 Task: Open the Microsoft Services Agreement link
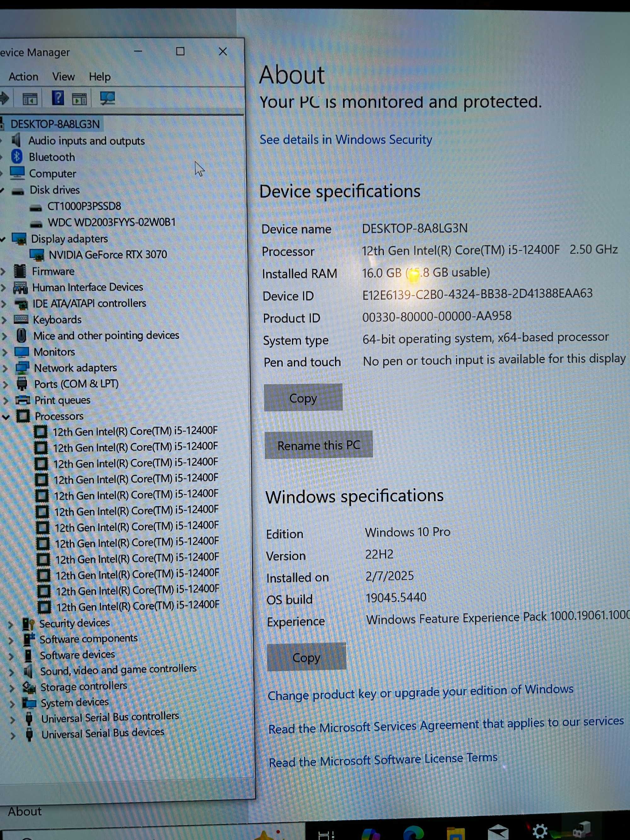[x=446, y=726]
